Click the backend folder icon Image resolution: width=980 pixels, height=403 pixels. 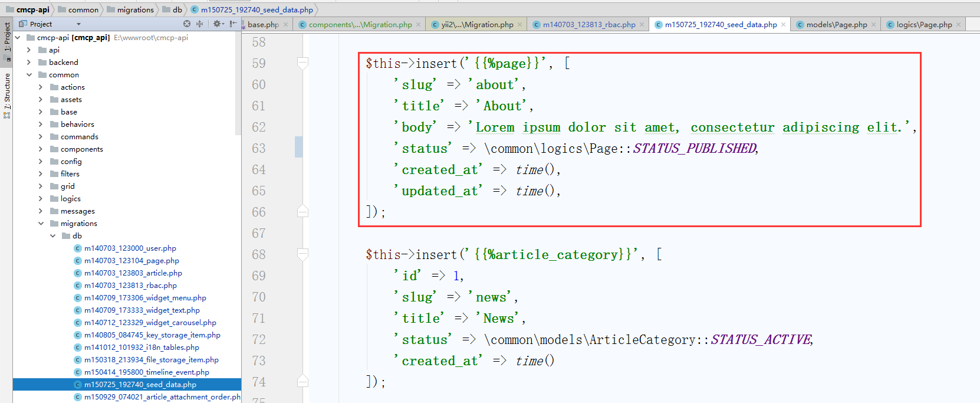42,63
